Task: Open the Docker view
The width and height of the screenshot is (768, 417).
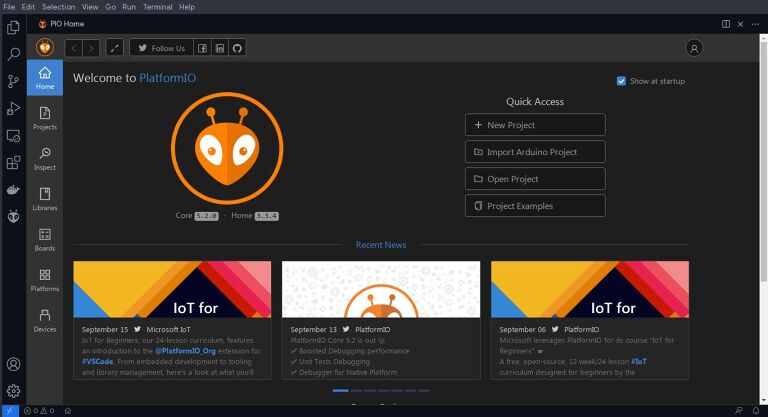Action: (x=13, y=190)
